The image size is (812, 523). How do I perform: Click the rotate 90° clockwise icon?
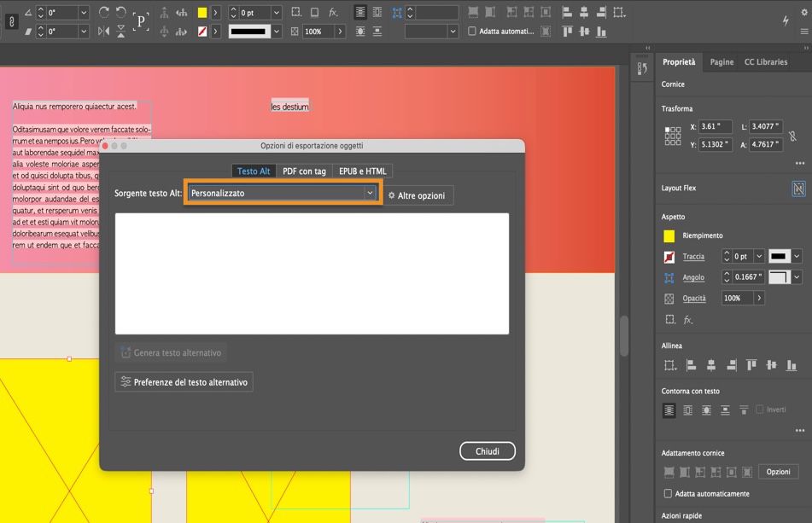point(103,13)
